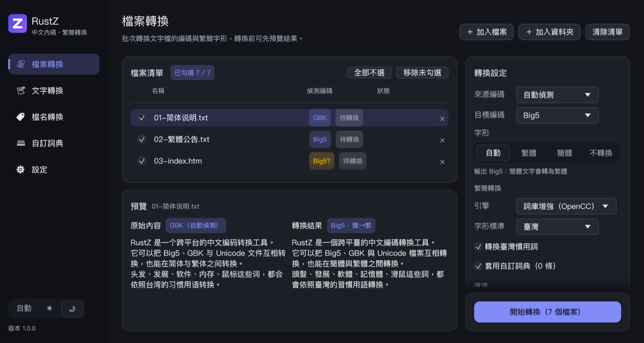Select 自動 under 字形
Image resolution: width=644 pixels, height=343 pixels.
pos(493,153)
